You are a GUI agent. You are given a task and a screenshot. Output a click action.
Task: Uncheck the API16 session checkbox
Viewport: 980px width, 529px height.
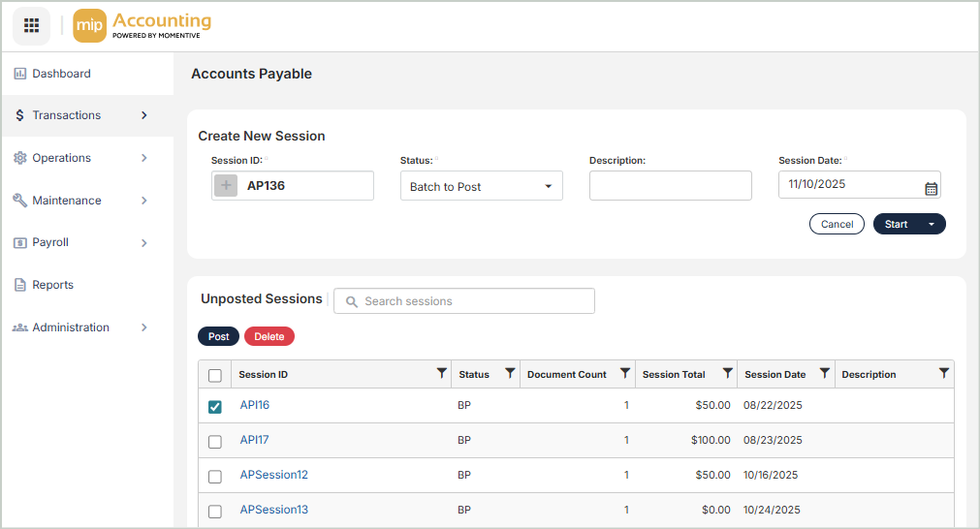tap(215, 407)
